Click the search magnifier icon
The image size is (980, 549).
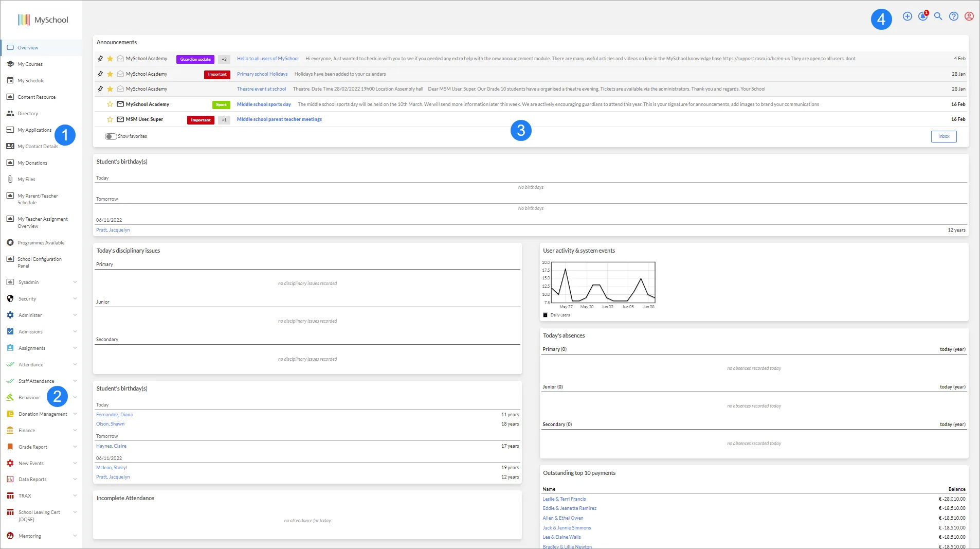(x=938, y=16)
